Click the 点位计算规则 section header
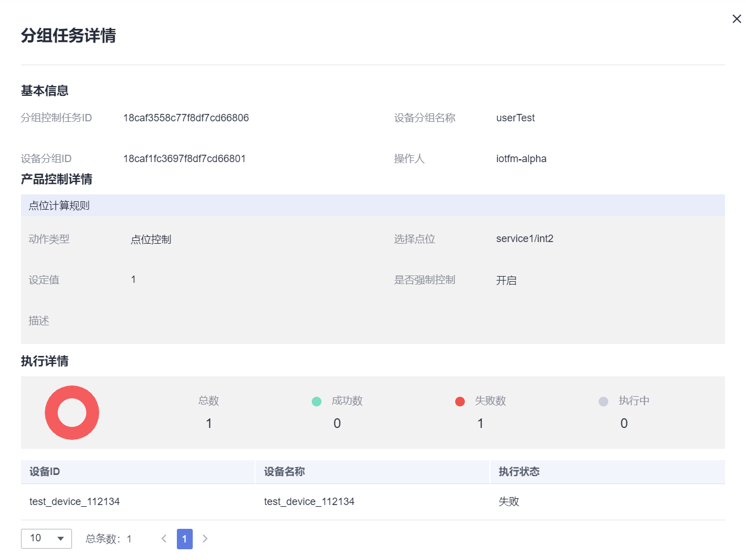This screenshot has width=746, height=560. point(60,206)
